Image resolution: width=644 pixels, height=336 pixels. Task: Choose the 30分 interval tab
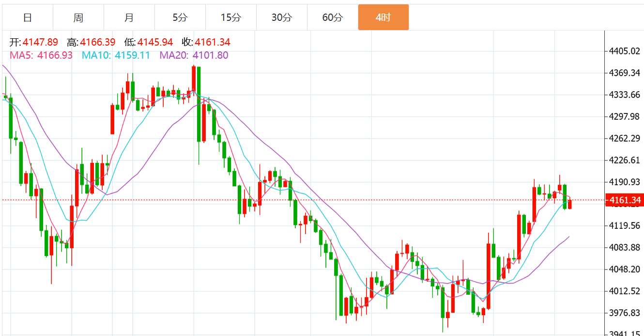282,17
